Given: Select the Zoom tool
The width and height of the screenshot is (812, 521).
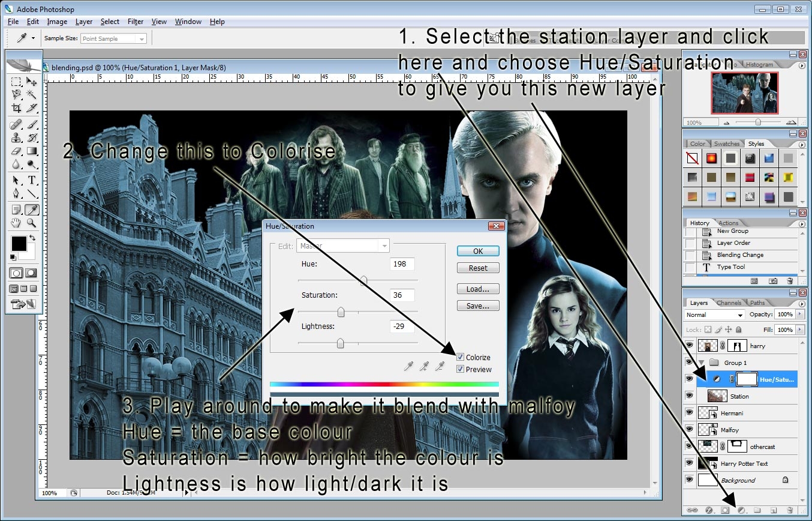Looking at the screenshot, I should 32,223.
